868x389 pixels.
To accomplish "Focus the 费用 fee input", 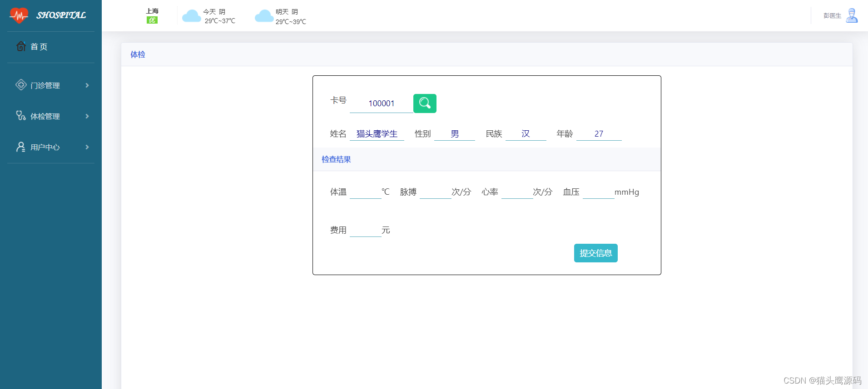I will pos(366,230).
